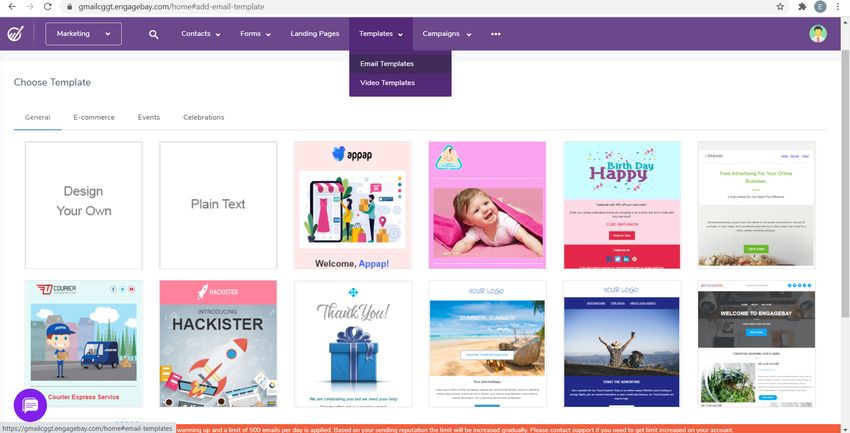This screenshot has width=850, height=433.
Task: Click the page vertical scrollbar
Action: coord(845,184)
